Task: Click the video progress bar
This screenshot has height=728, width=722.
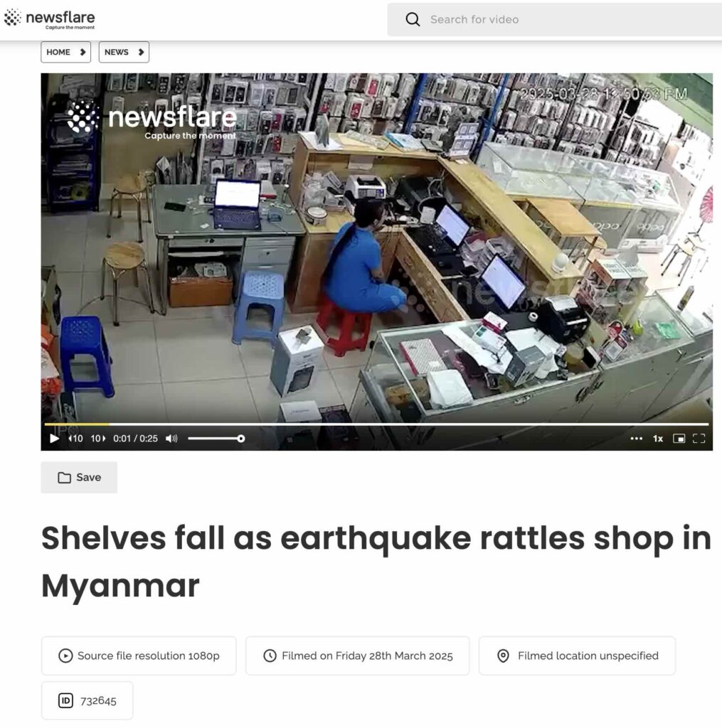Action: 376,424
